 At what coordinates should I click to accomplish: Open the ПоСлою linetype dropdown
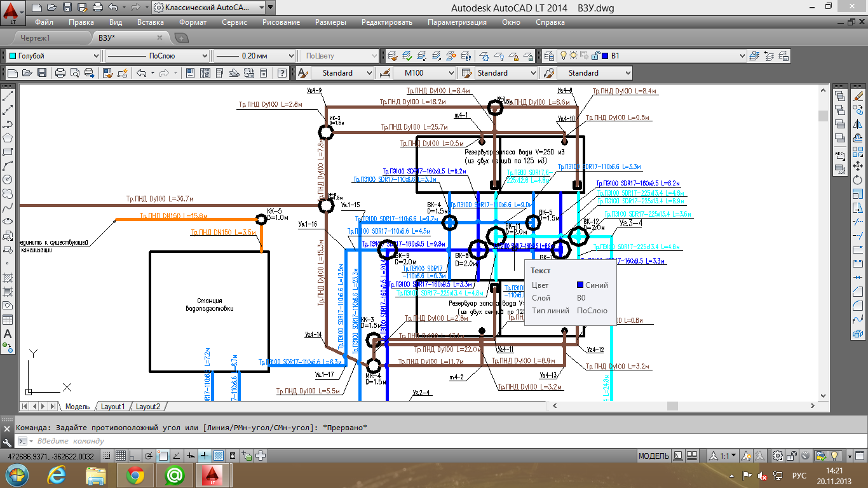tap(156, 56)
